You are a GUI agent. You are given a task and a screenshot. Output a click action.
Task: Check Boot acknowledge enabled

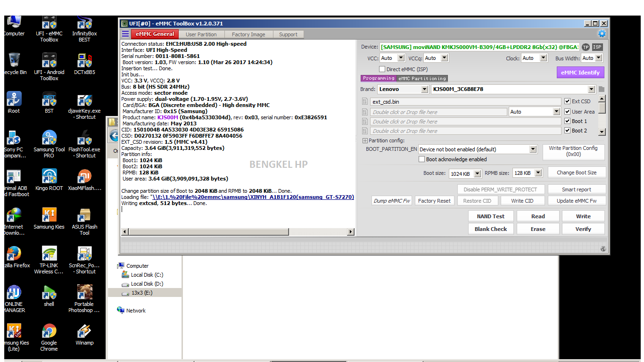tap(422, 159)
